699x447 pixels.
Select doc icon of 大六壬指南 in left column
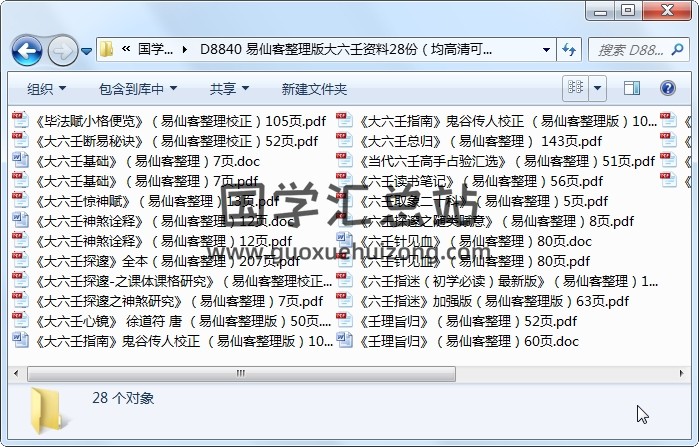pyautogui.click(x=20, y=341)
